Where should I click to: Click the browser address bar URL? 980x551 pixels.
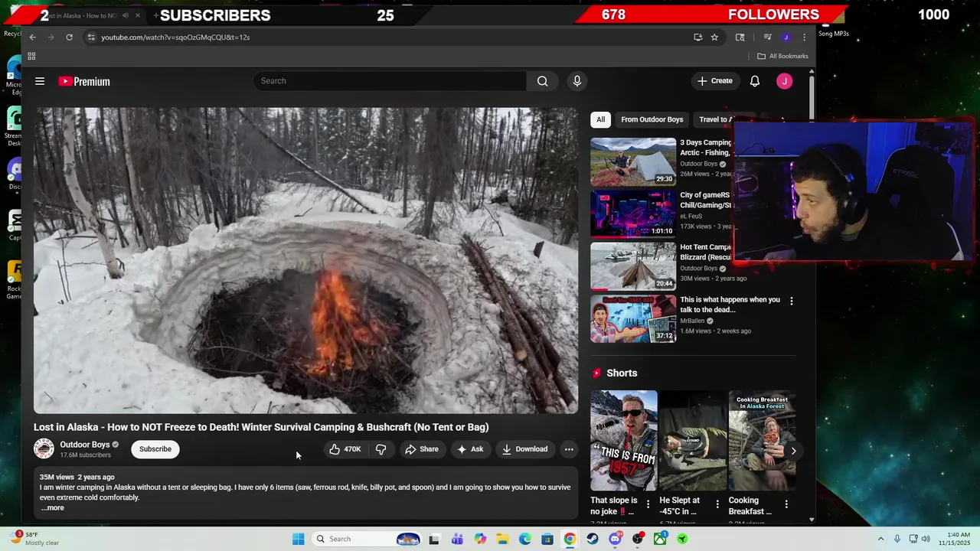pos(175,37)
